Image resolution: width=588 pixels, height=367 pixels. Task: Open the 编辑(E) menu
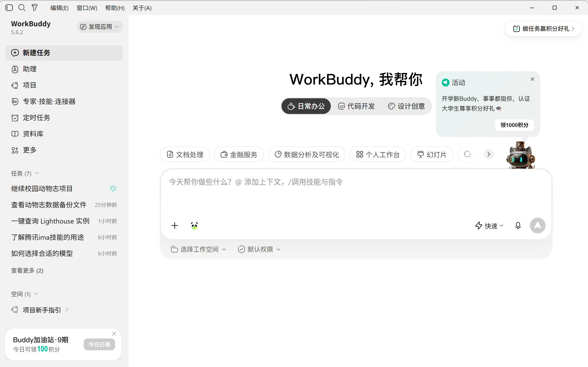(x=59, y=8)
